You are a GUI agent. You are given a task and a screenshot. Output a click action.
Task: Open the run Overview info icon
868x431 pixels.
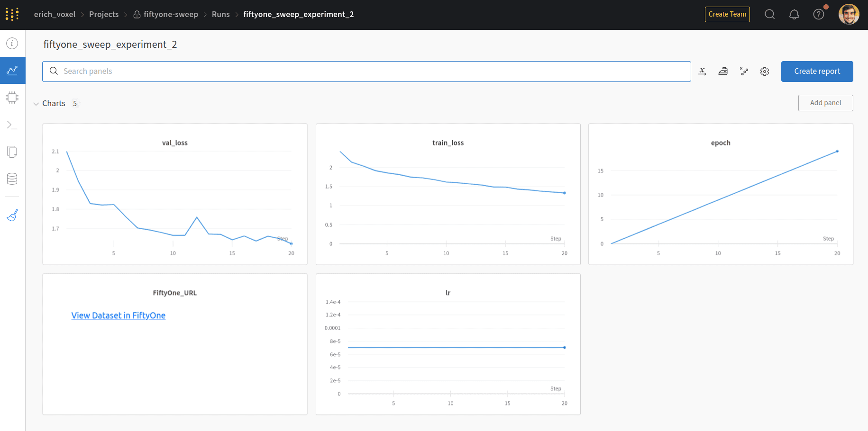pos(12,44)
